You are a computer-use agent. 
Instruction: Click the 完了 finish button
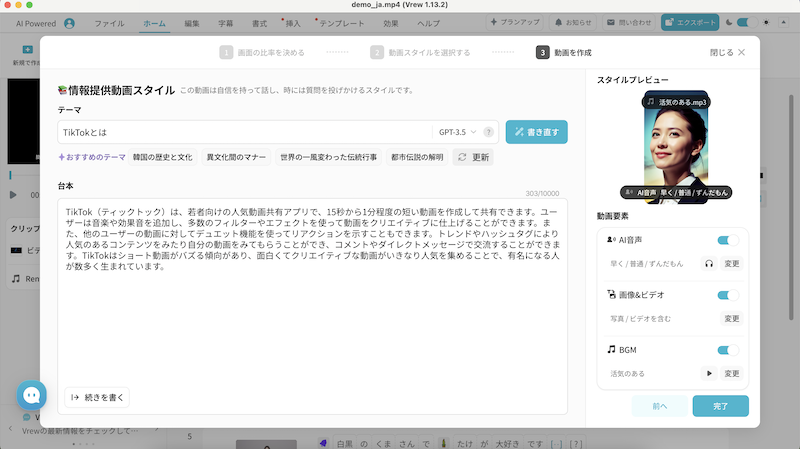click(720, 406)
